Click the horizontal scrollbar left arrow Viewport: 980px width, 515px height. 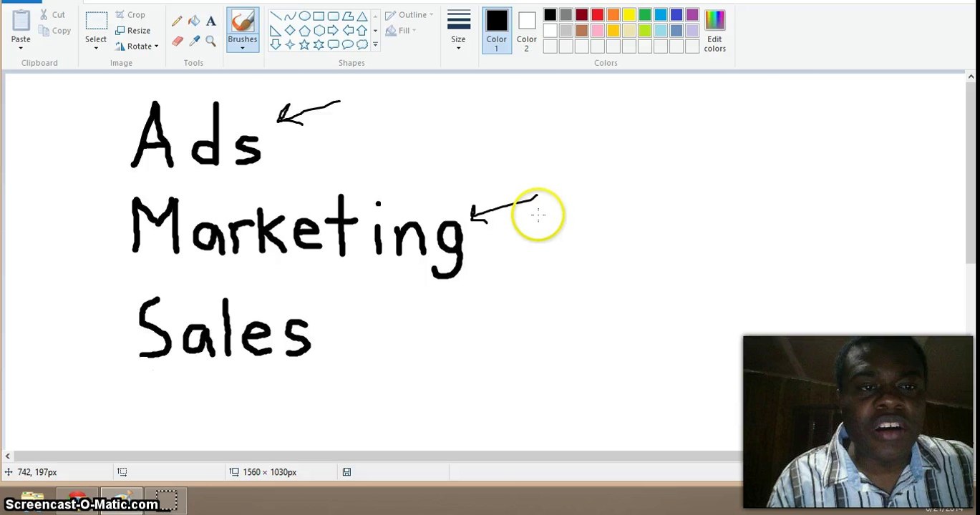tap(7, 456)
